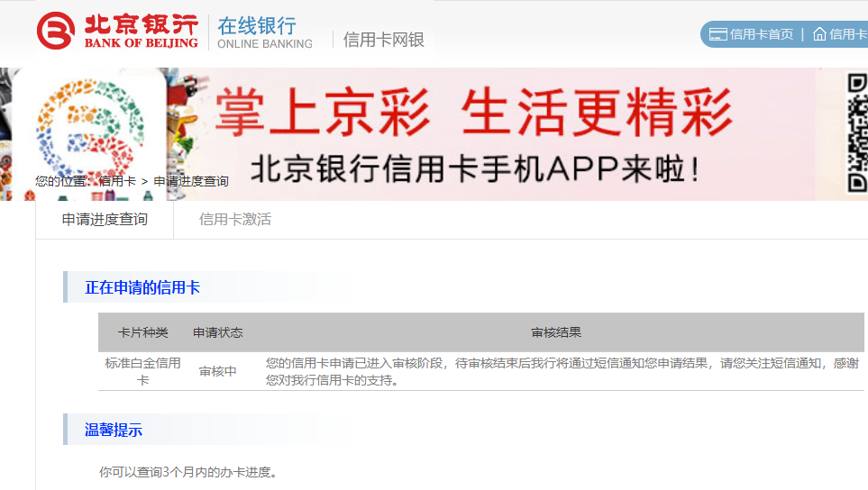Click 北京银行信用卡手机APP来啦 banner text
The image size is (868, 490).
[x=474, y=168]
